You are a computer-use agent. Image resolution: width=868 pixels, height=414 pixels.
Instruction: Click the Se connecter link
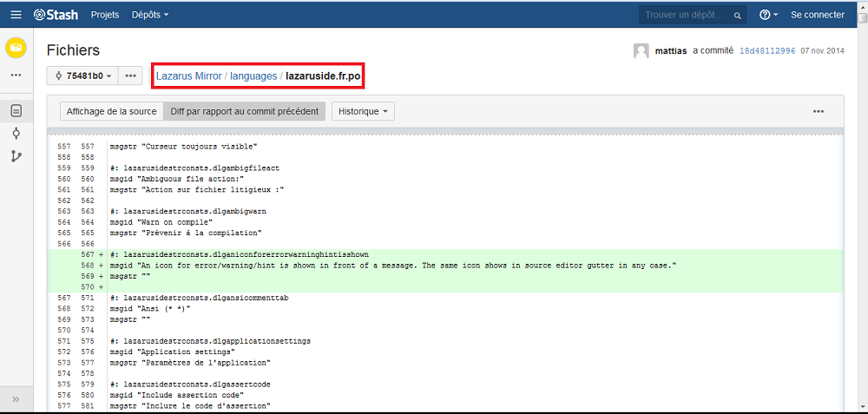point(818,15)
